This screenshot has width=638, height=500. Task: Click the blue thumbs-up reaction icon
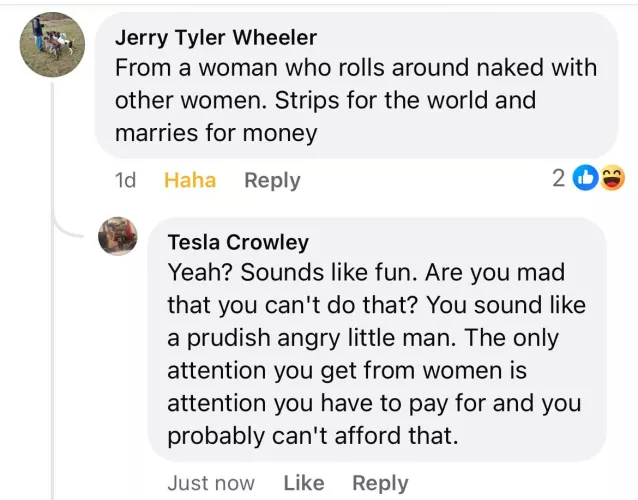pyautogui.click(x=585, y=179)
